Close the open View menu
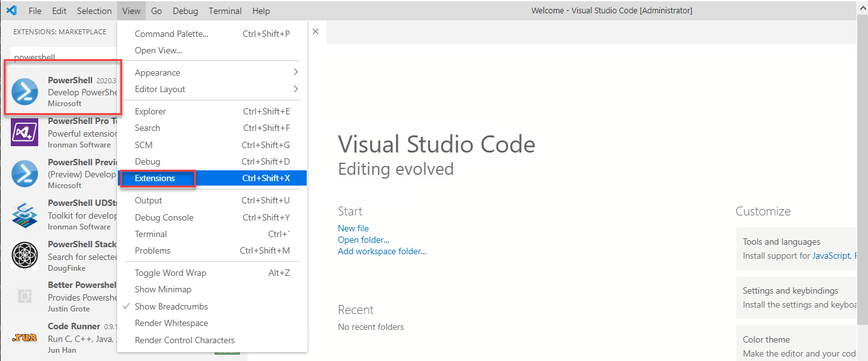The image size is (868, 361). 132,11
